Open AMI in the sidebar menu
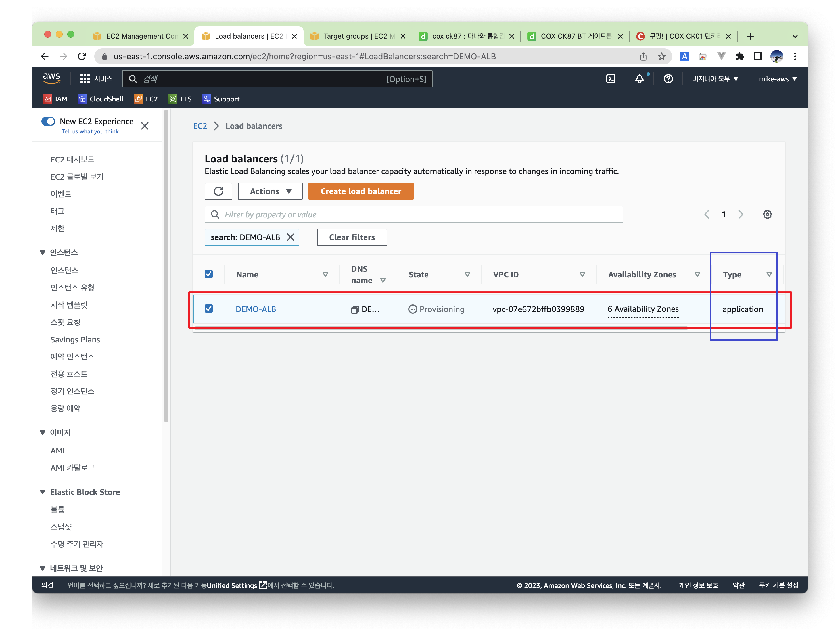The width and height of the screenshot is (840, 636). pos(57,451)
